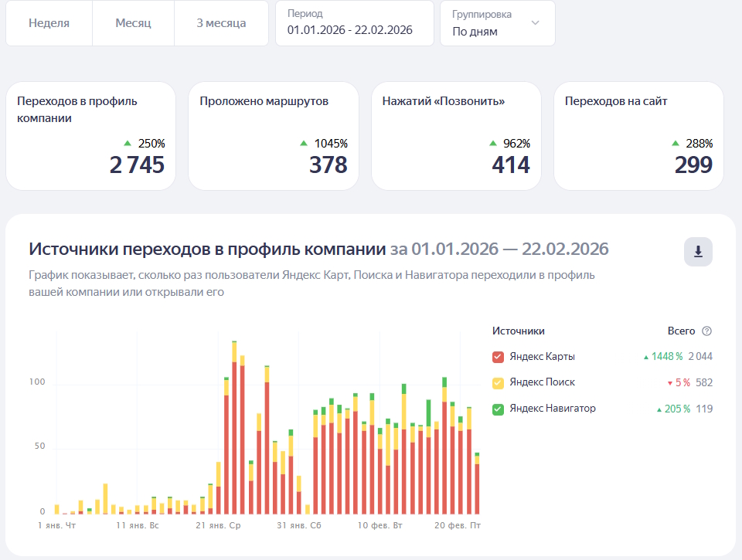Click the green arrow beside 962%
The image size is (742, 560).
pyautogui.click(x=493, y=143)
